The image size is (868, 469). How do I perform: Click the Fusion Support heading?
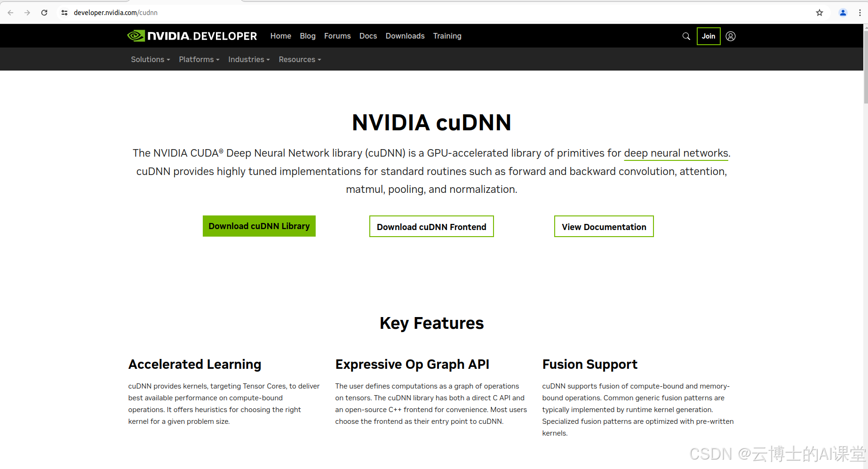590,365
